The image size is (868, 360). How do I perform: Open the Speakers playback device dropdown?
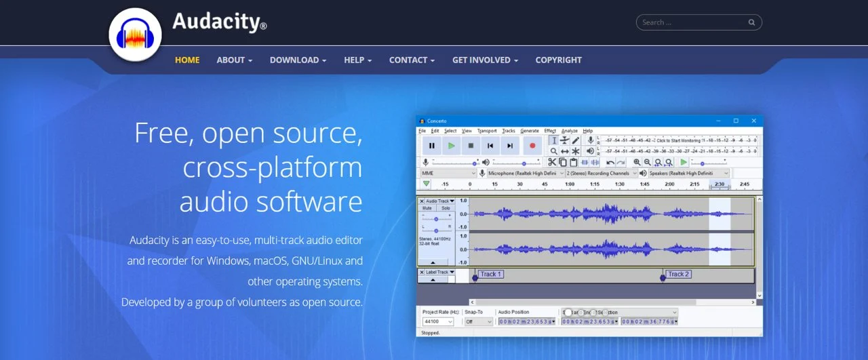689,174
